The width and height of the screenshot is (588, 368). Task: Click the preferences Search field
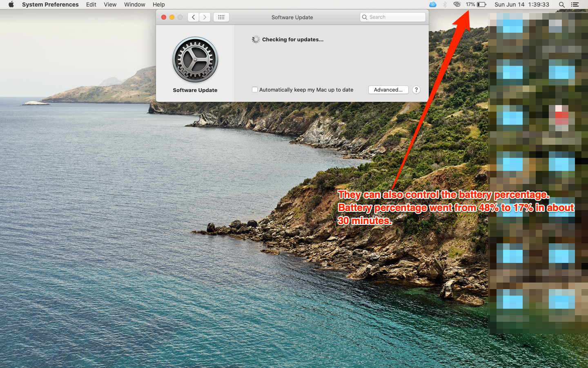coord(396,17)
